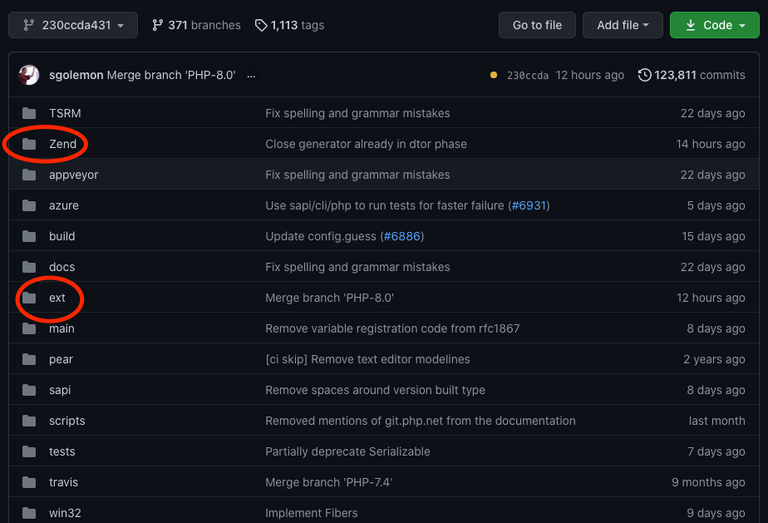Open the Zend folder icon

point(29,144)
